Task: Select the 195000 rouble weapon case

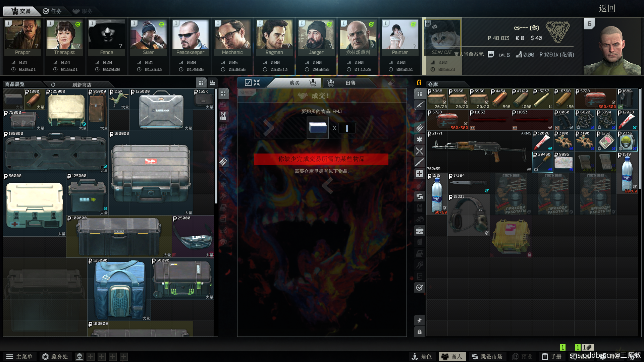Action: point(56,152)
